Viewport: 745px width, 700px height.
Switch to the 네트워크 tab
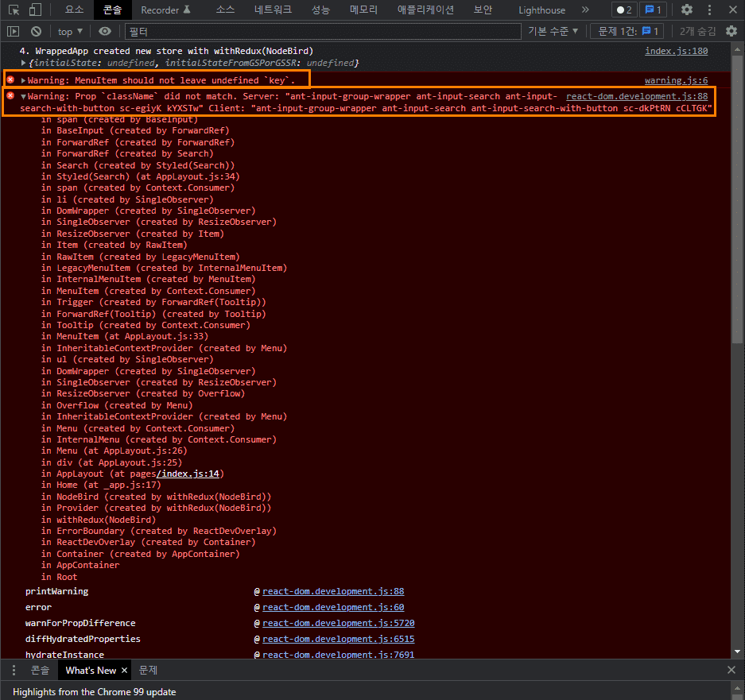coord(273,10)
